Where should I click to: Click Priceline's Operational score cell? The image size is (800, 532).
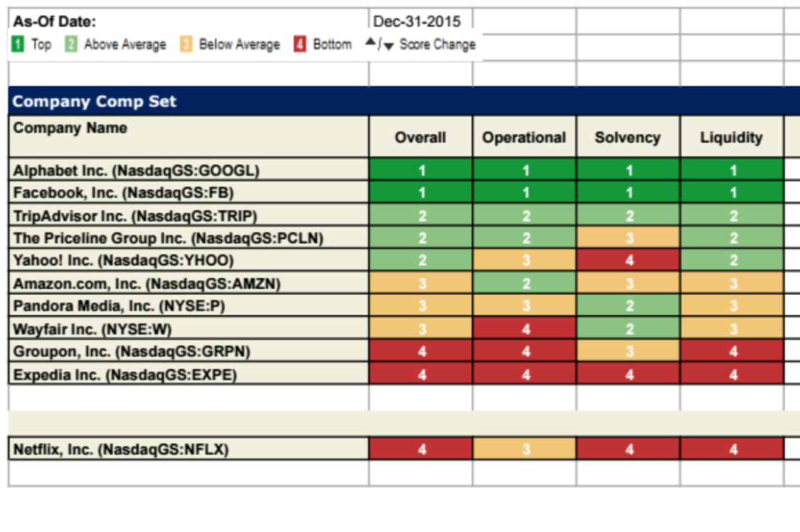click(525, 238)
